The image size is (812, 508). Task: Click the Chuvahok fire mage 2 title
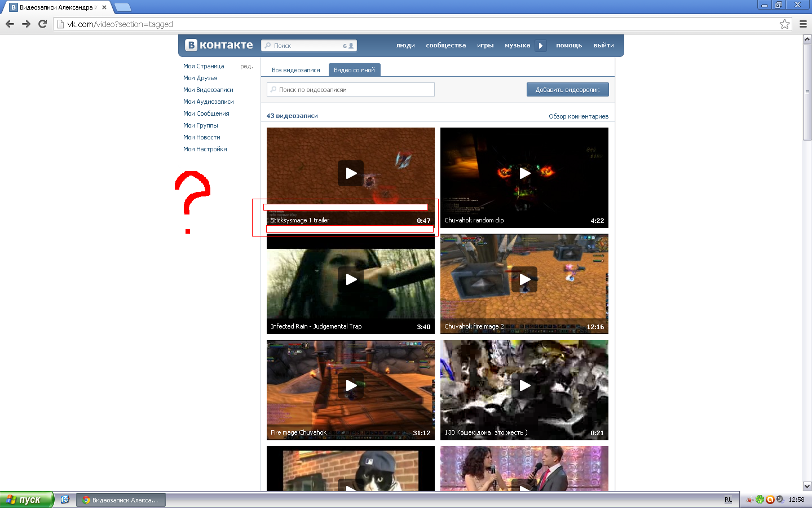(x=474, y=326)
